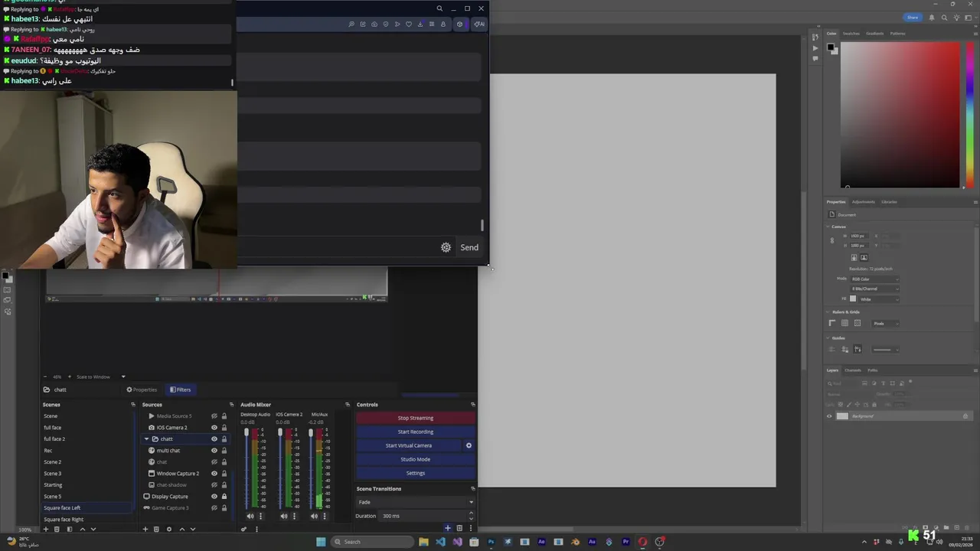Toggle visibility of Media Source 5
This screenshot has width=980, height=551.
(x=214, y=416)
